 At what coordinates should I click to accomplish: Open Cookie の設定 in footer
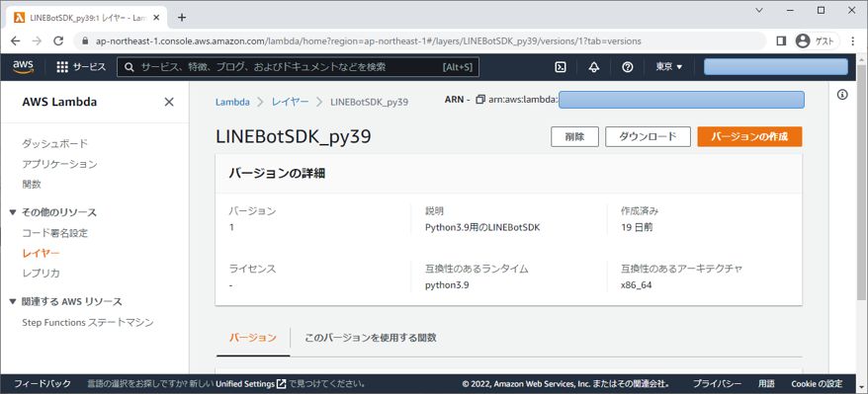[x=817, y=383]
